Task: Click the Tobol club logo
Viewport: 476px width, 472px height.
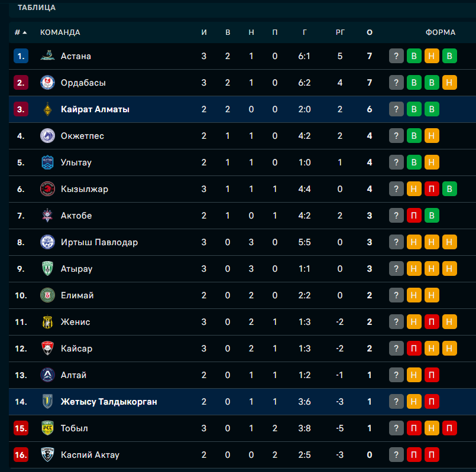Action: pyautogui.click(x=47, y=428)
